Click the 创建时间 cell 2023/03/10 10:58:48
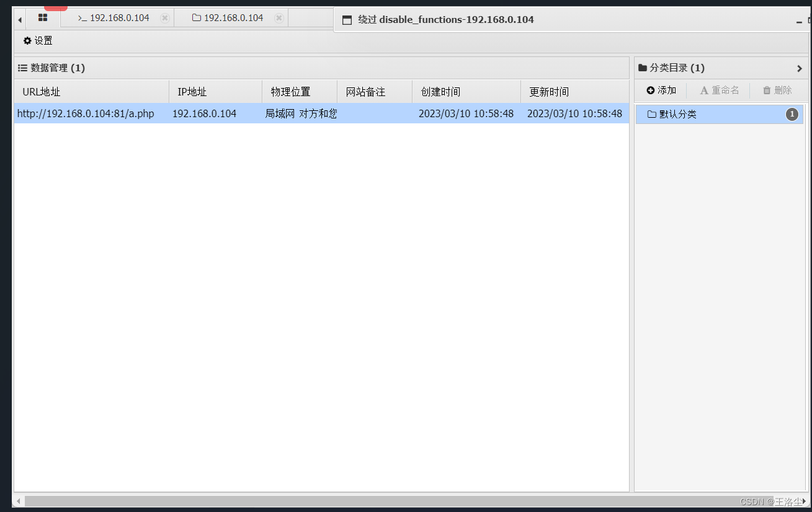 click(x=466, y=113)
